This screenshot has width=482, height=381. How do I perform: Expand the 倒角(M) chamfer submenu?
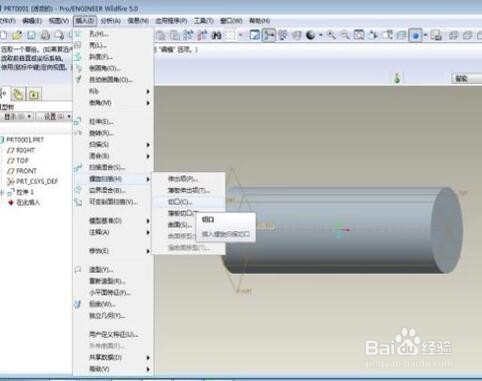point(113,103)
